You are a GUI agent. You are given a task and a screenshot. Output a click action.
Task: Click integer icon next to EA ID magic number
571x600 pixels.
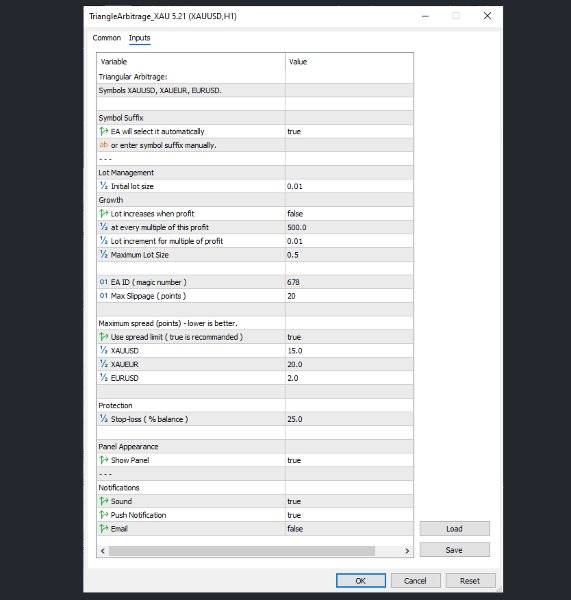(x=104, y=282)
